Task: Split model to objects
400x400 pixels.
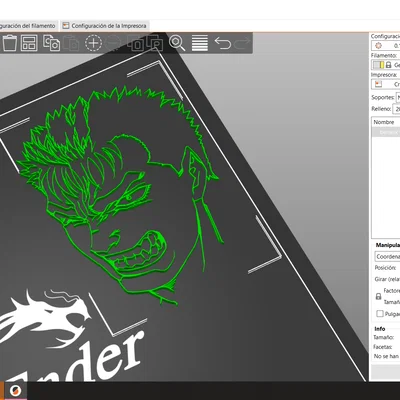Action: coord(136,43)
